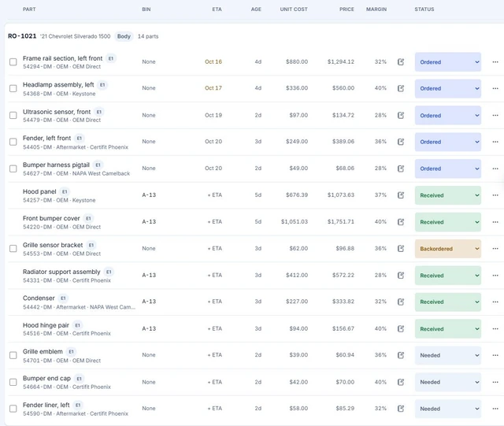
Task: Open repair order RO-1021
Action: coord(22,36)
